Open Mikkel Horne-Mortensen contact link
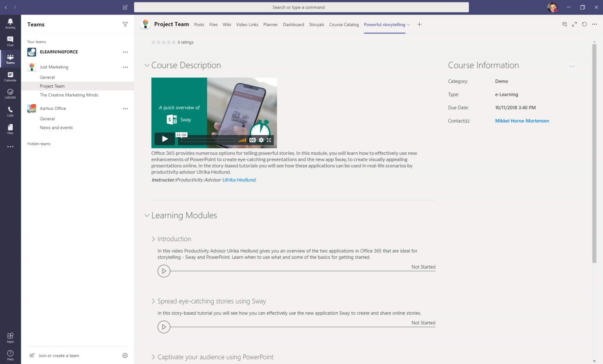Screen dimensions: 603x364 pyautogui.click(x=522, y=121)
